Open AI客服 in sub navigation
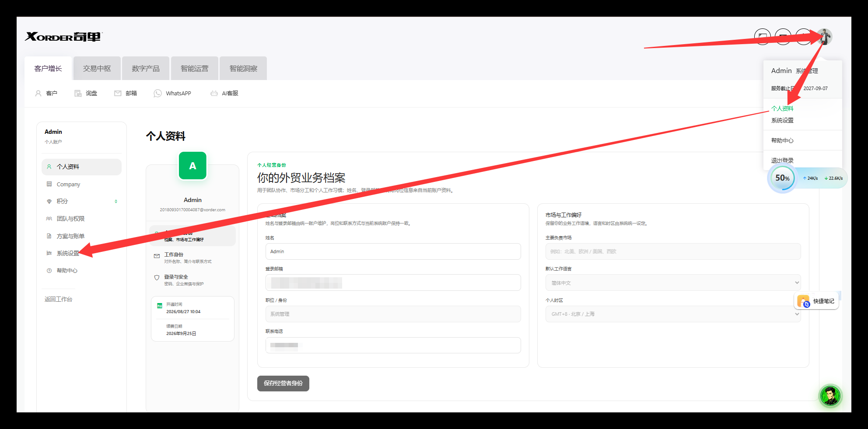Image resolution: width=868 pixels, height=429 pixels. [224, 93]
